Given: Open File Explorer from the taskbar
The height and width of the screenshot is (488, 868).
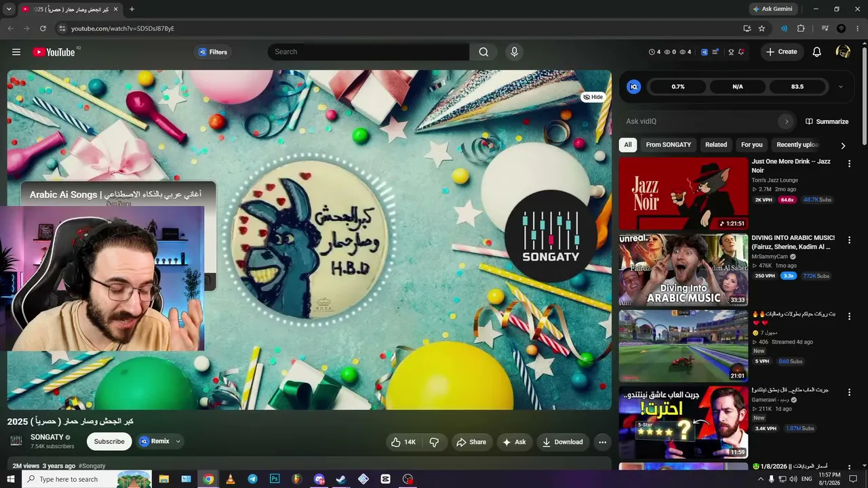Looking at the screenshot, I should (164, 479).
